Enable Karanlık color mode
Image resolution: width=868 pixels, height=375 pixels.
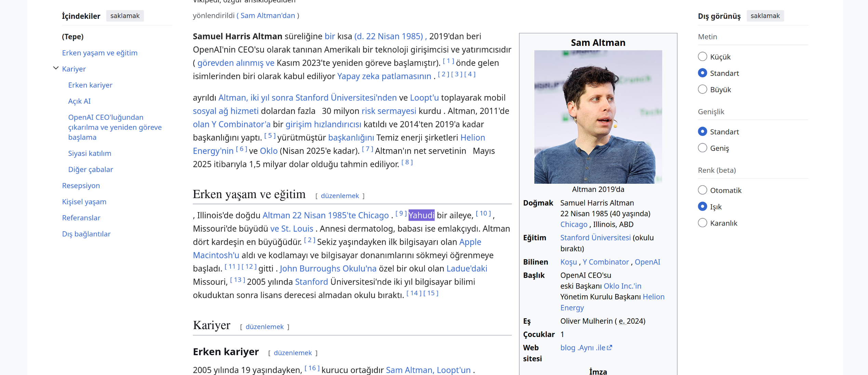tap(702, 223)
